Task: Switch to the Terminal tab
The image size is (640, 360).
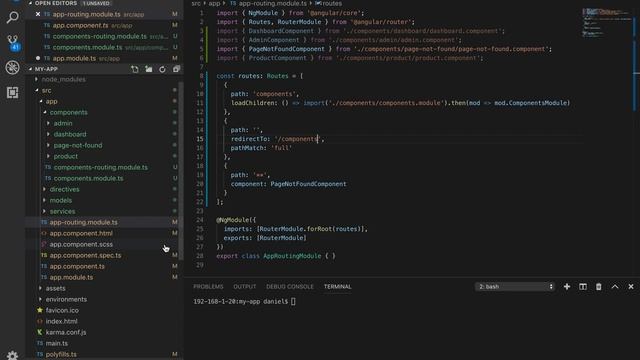Action: click(338, 287)
